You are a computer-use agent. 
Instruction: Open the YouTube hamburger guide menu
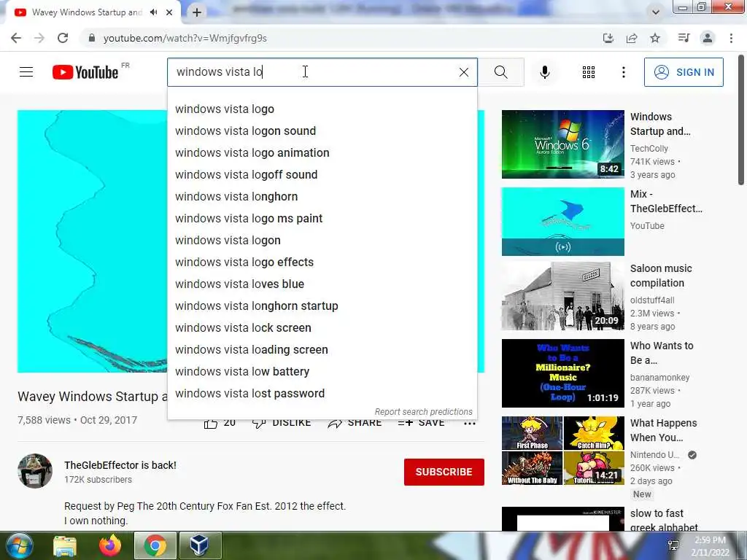(26, 72)
